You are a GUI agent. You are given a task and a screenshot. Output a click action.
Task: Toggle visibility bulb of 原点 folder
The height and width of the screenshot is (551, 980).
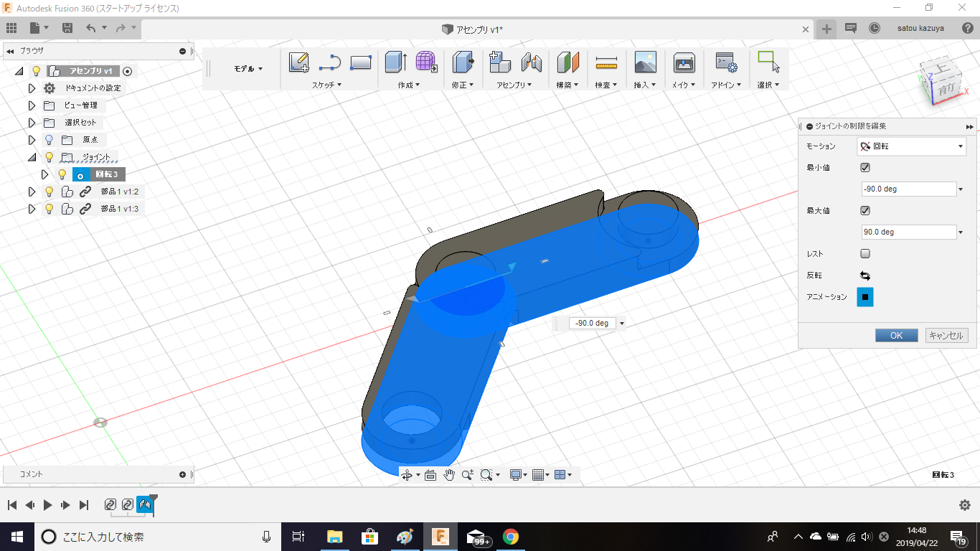[x=49, y=140]
